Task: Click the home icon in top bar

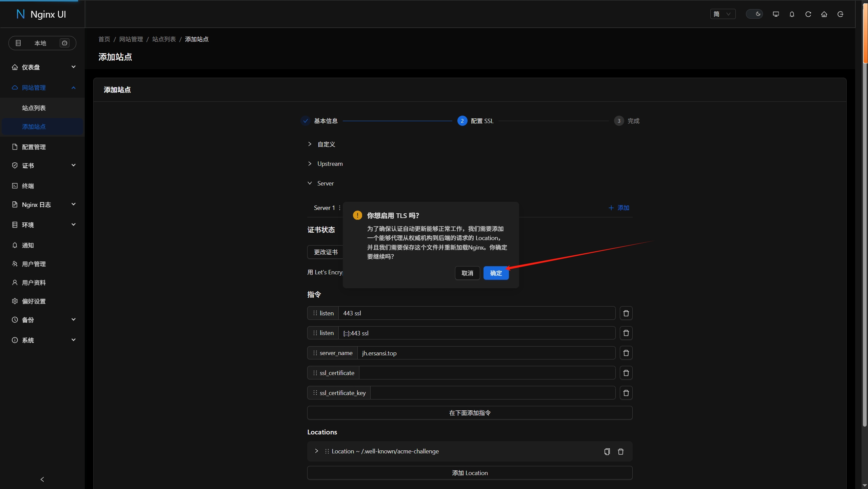Action: click(824, 14)
